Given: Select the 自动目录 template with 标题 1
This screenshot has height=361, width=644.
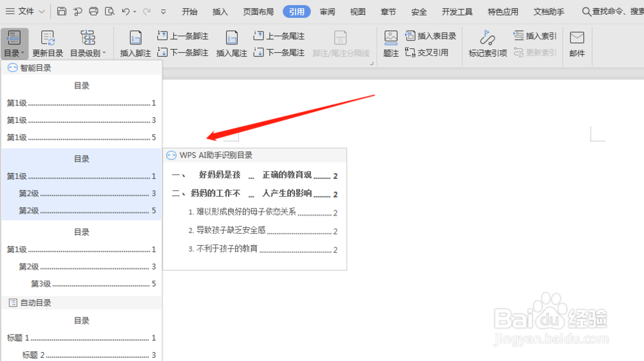Looking at the screenshot, I should coord(81,337).
